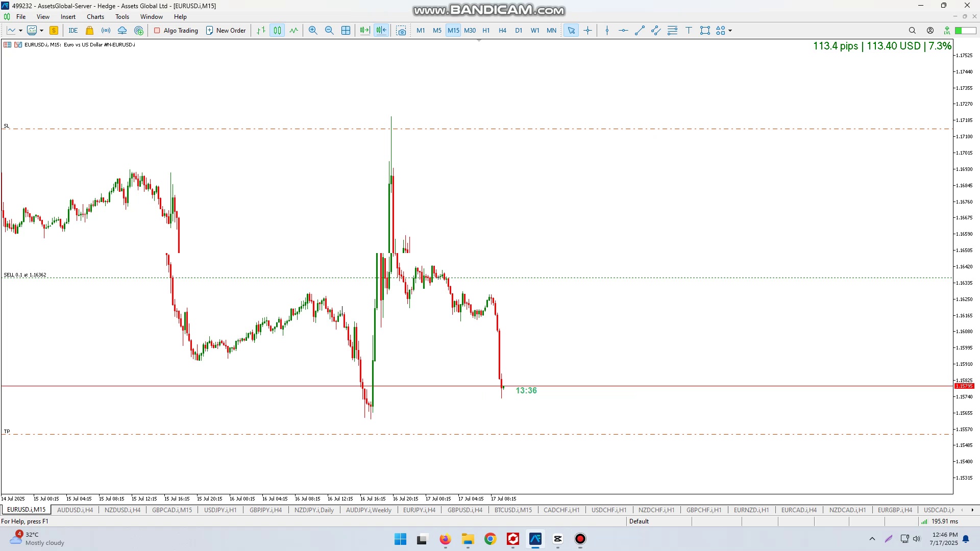Screen dimensions: 980x551
Task: Open Chrome from the Windows taskbar
Action: (x=490, y=539)
